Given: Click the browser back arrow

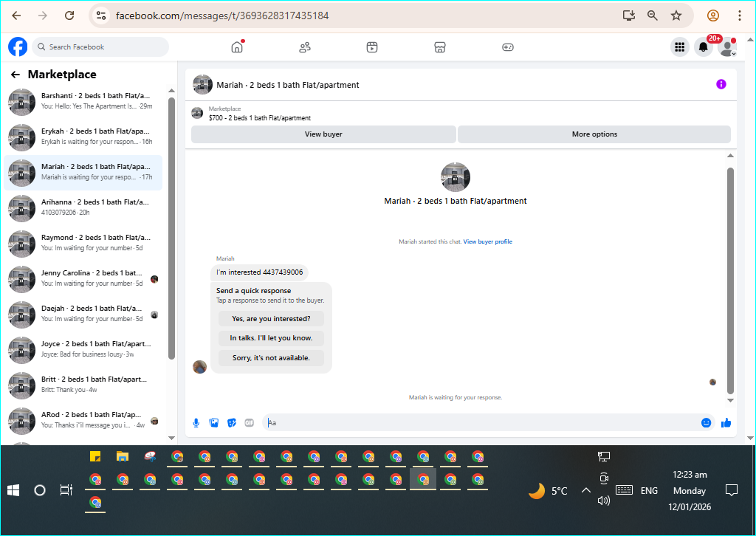Looking at the screenshot, I should click(16, 16).
